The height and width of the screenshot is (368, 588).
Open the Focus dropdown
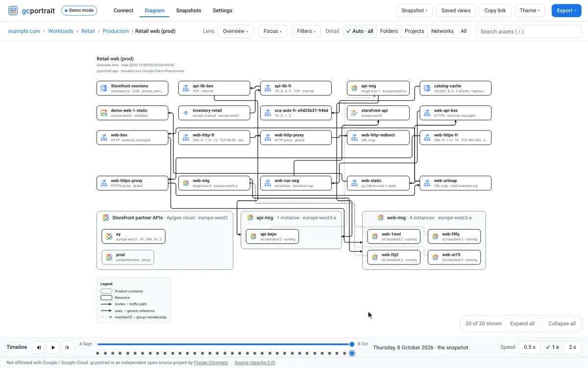(272, 31)
